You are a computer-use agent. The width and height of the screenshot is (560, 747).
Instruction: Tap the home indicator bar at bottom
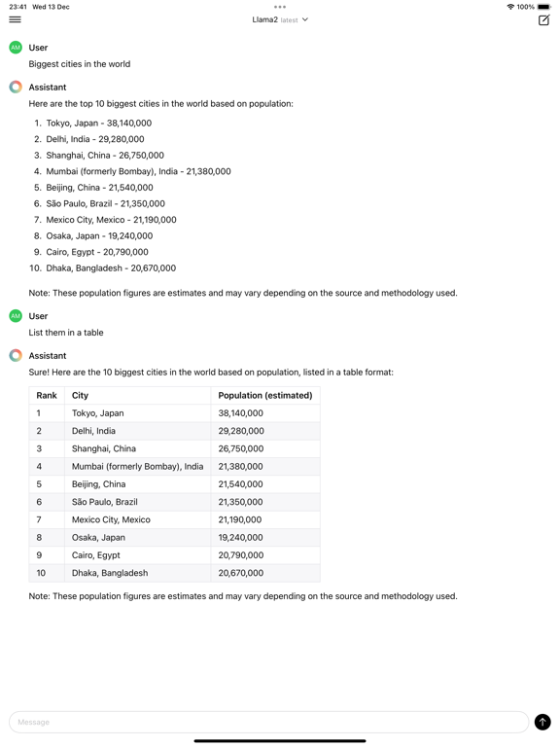click(280, 741)
